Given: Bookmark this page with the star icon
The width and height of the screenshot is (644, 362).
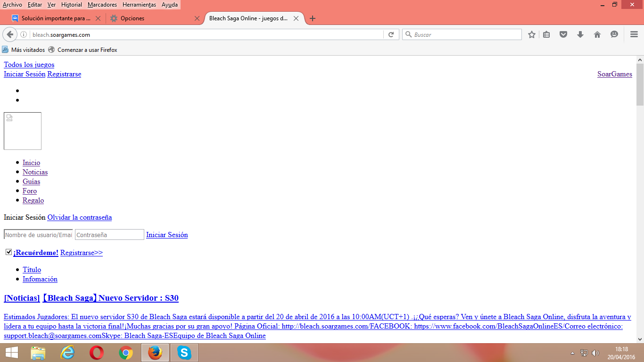Looking at the screenshot, I should click(x=532, y=34).
